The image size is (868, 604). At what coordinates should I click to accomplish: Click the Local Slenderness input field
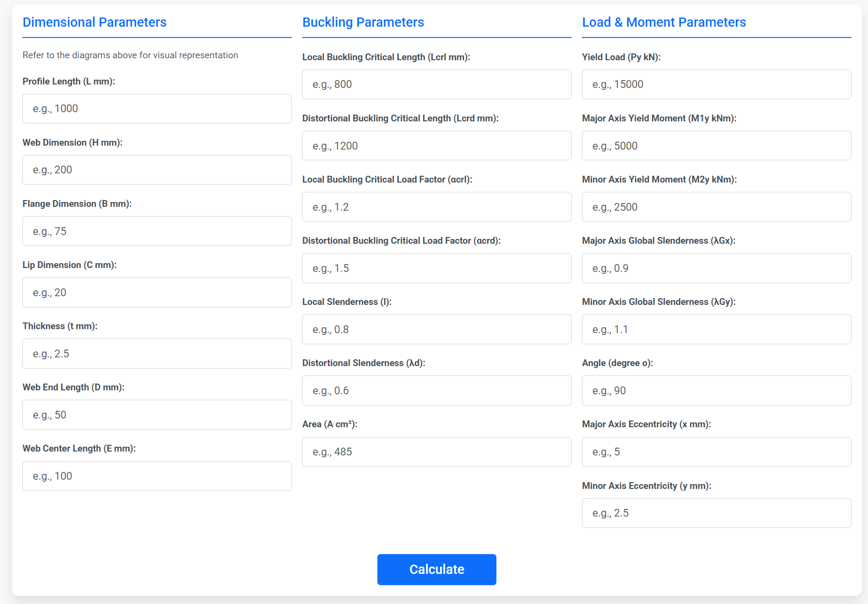click(x=436, y=329)
